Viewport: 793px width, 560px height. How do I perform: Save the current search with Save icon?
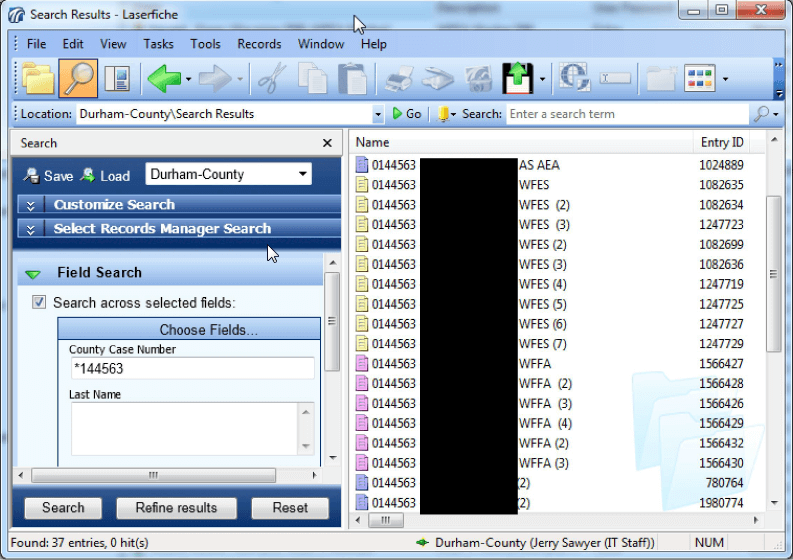point(49,176)
